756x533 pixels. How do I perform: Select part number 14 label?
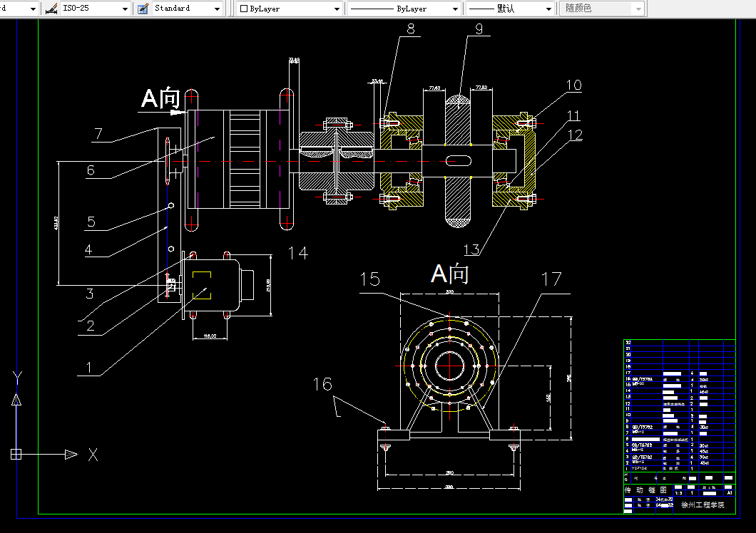pos(298,253)
